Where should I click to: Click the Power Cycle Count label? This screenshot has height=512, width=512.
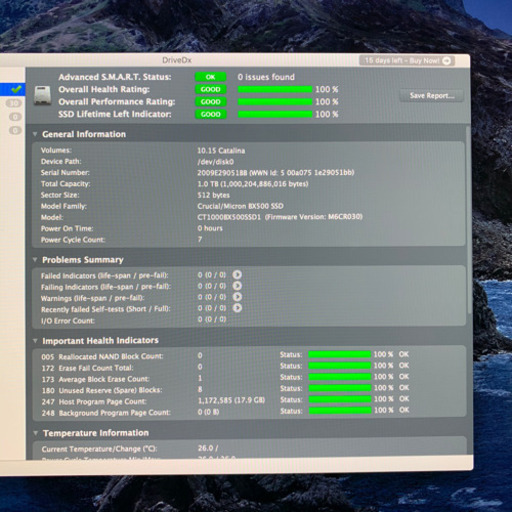[x=73, y=240]
